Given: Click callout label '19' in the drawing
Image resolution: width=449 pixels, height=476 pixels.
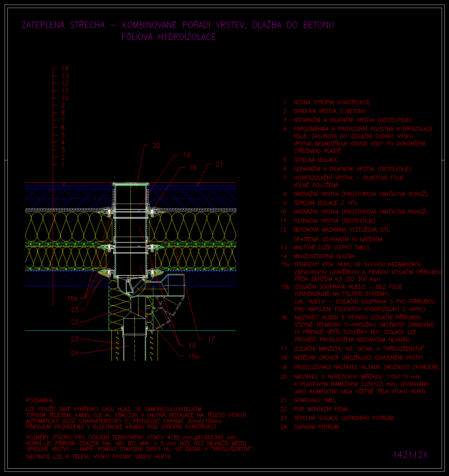Looking at the screenshot, I should [187, 156].
